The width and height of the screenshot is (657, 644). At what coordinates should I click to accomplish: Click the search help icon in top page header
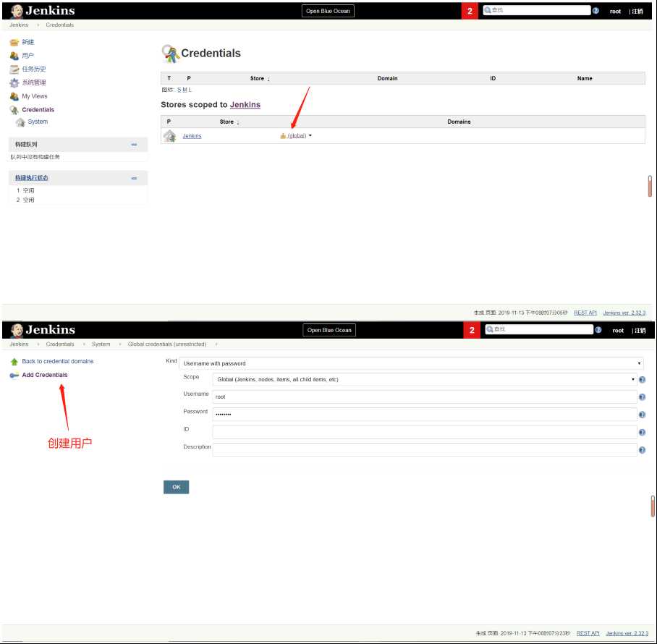(x=595, y=11)
